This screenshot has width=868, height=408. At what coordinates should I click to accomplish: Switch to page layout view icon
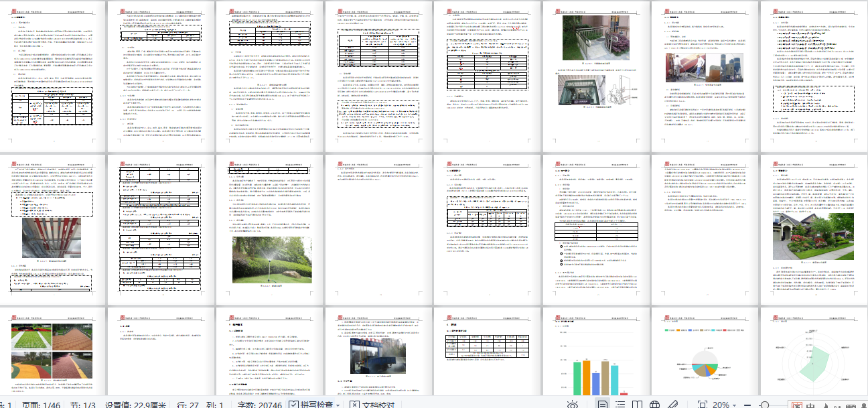602,405
